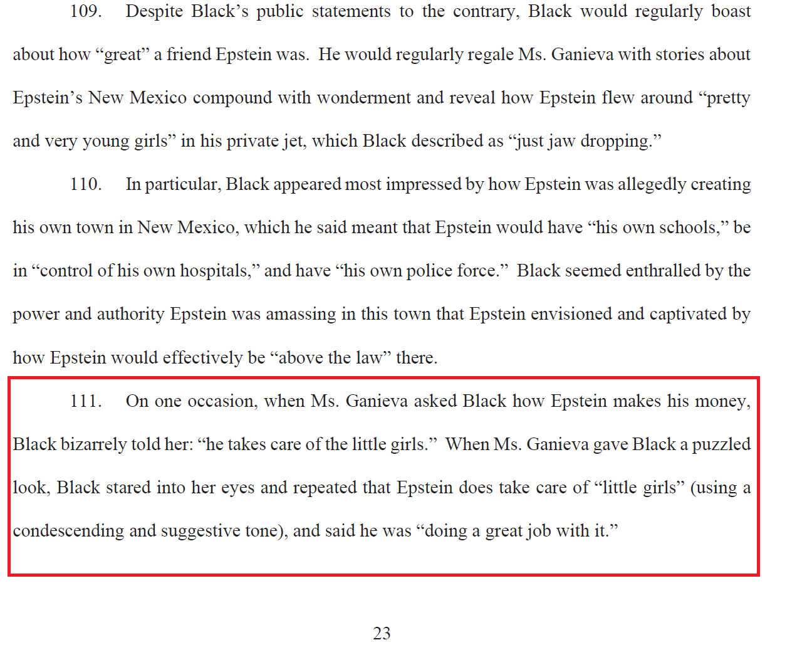Click the quote "above the law"

330,358
